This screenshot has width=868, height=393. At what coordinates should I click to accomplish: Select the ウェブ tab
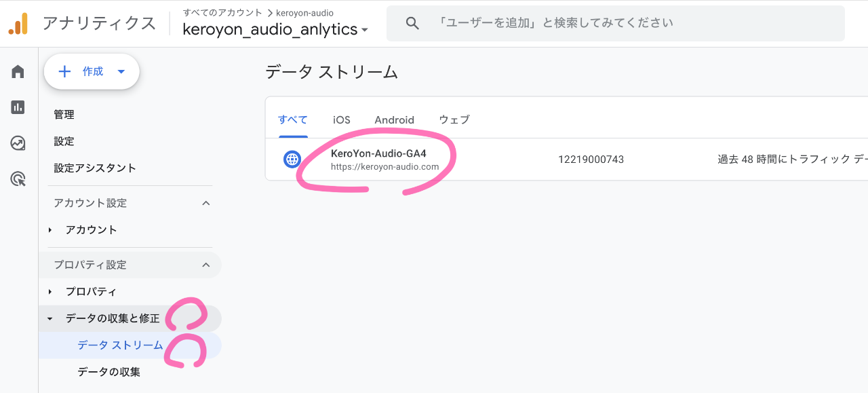point(454,120)
